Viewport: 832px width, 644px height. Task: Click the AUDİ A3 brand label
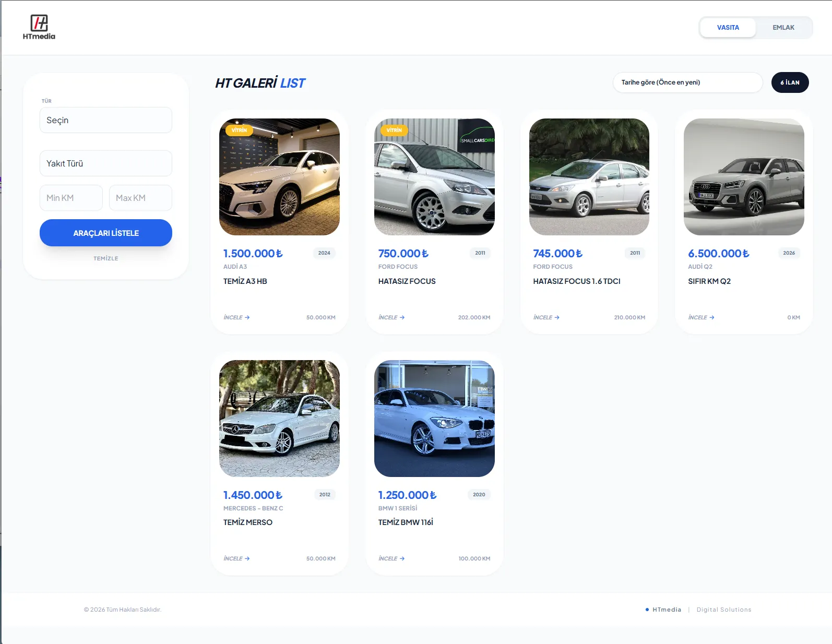[x=235, y=267]
